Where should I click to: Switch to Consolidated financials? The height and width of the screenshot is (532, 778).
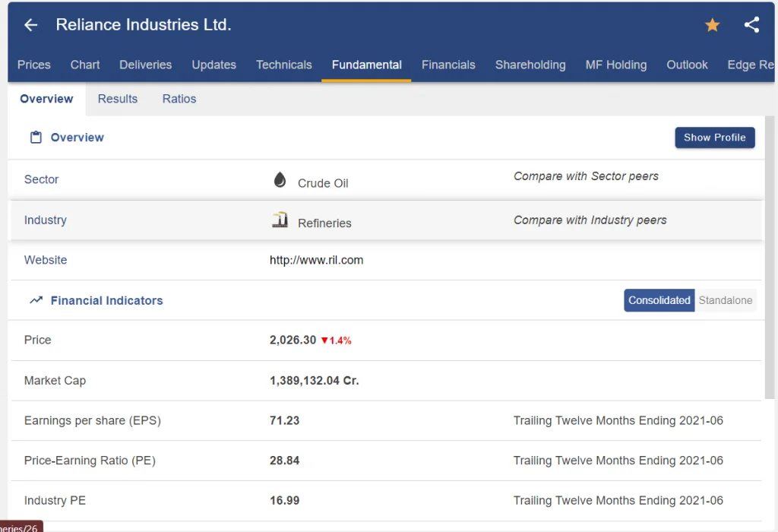pos(659,300)
